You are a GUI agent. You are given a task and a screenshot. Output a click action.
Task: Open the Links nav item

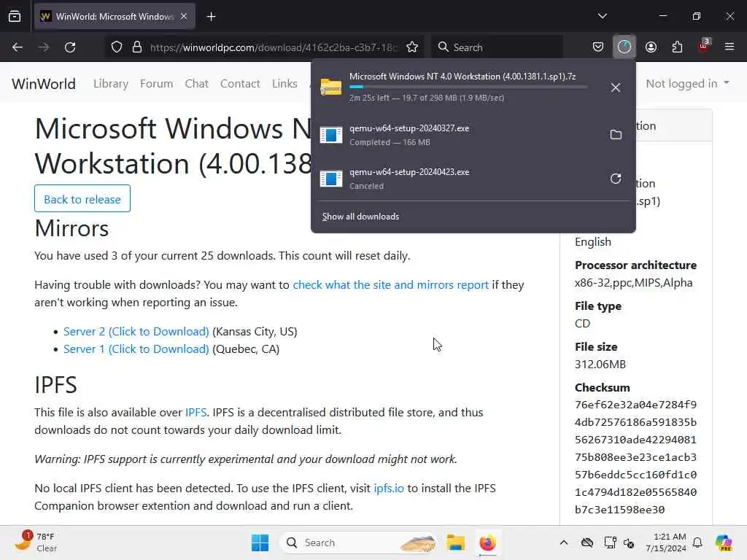coord(285,83)
